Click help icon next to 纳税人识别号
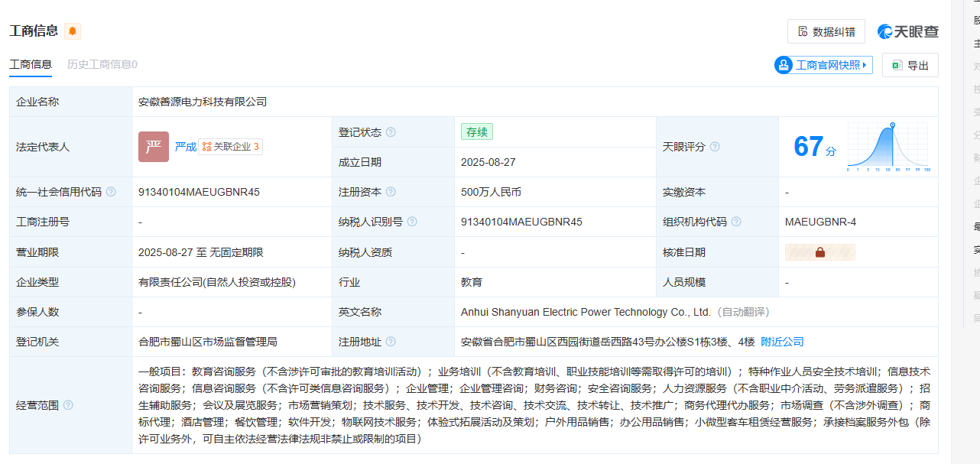This screenshot has height=464, width=980. click(412, 222)
